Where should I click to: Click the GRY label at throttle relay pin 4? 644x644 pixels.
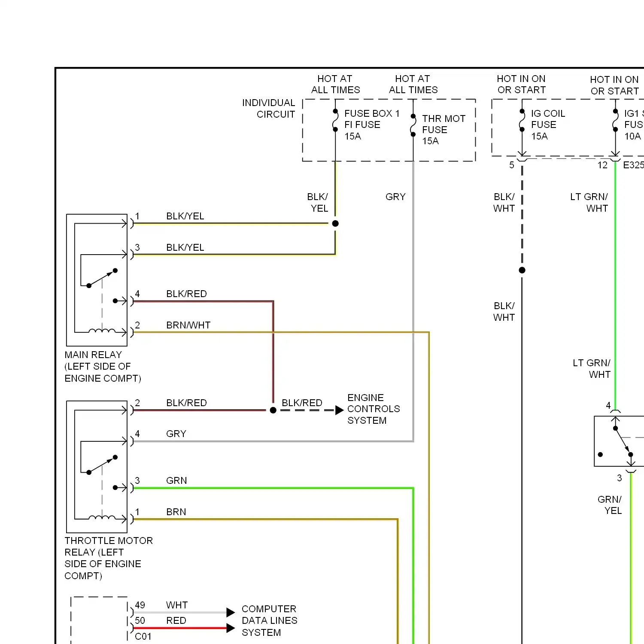pyautogui.click(x=176, y=434)
